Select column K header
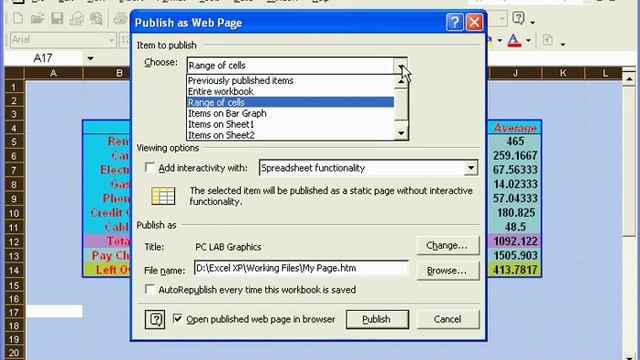The width and height of the screenshot is (640, 360). [563, 73]
